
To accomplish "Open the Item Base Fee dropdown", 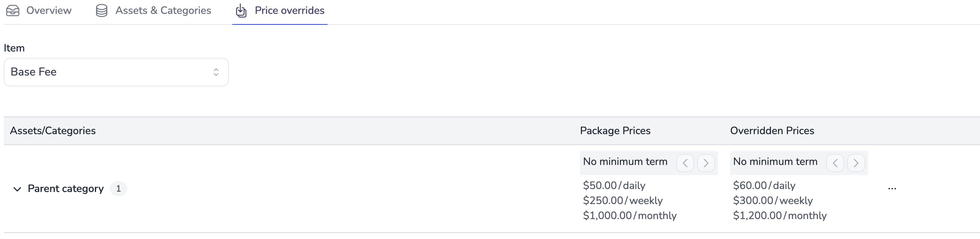I will coord(116,72).
